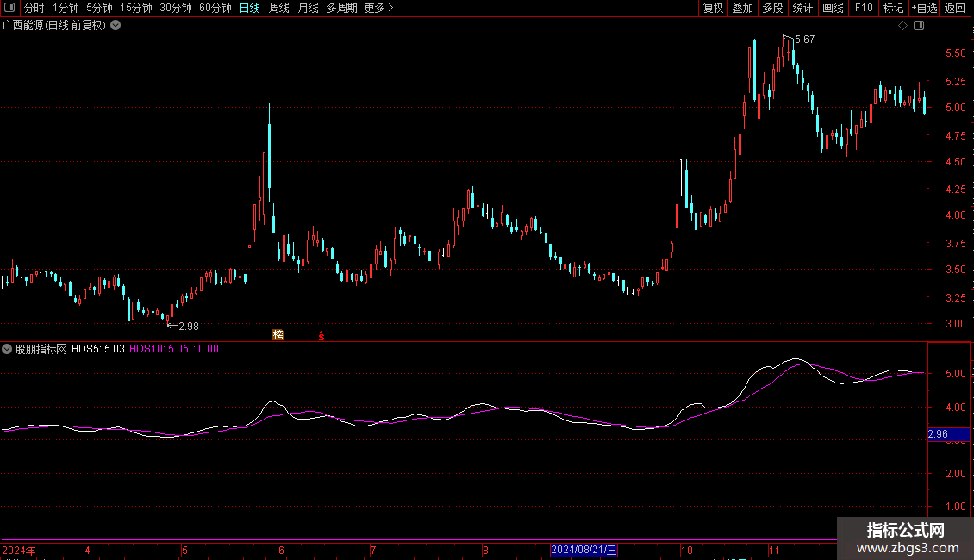Viewport: 974px width, 560px height.
Task: Select the 60分钟 period
Action: 215,8
